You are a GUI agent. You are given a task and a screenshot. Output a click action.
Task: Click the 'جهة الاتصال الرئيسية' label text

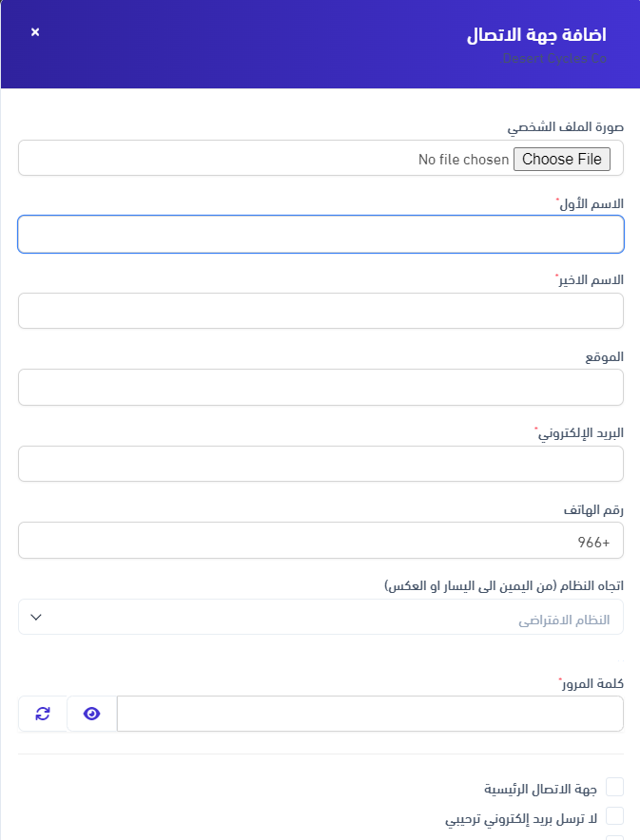[x=540, y=789]
